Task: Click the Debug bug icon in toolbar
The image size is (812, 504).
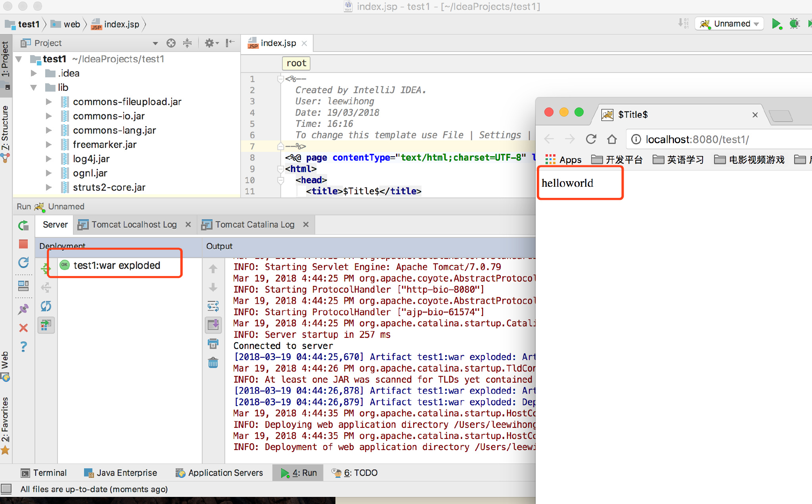Action: click(794, 24)
